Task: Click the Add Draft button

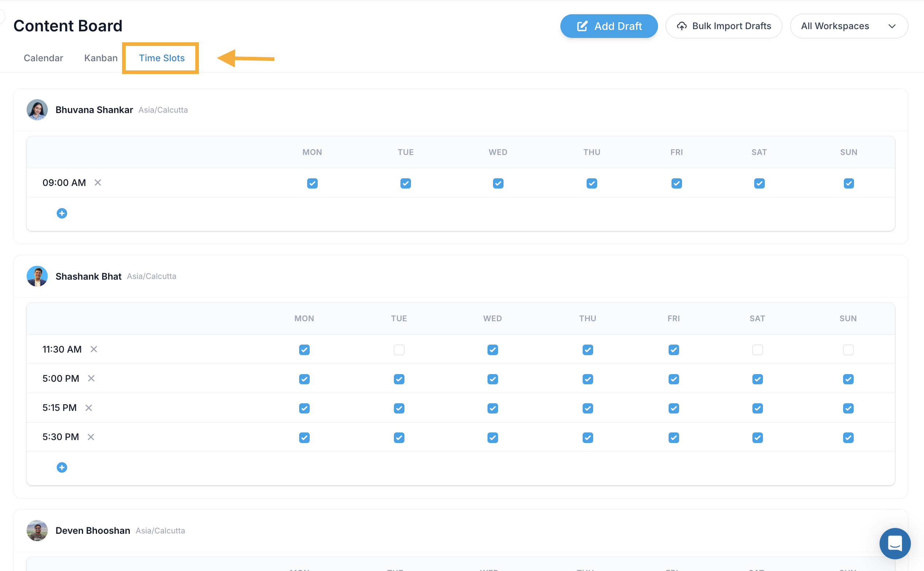Action: [609, 26]
